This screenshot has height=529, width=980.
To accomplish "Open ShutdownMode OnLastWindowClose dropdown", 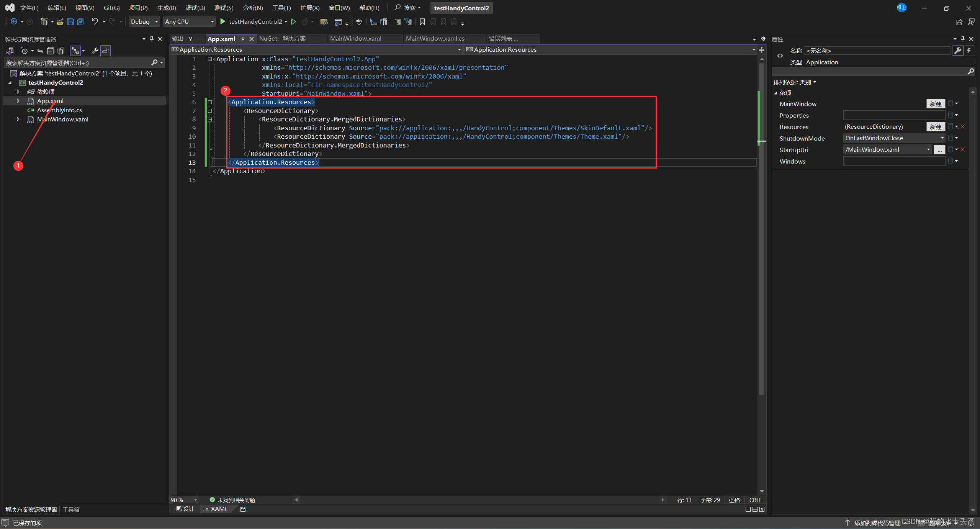I will tap(942, 138).
